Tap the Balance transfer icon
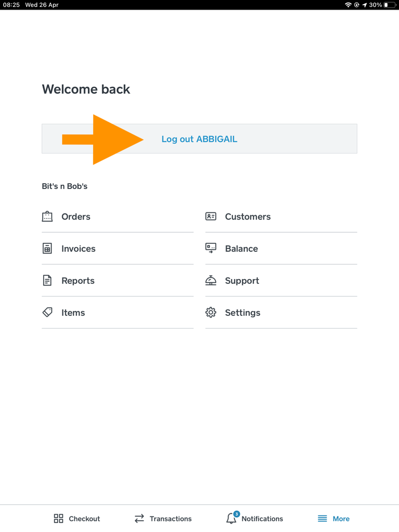The height and width of the screenshot is (532, 399). coord(211,248)
